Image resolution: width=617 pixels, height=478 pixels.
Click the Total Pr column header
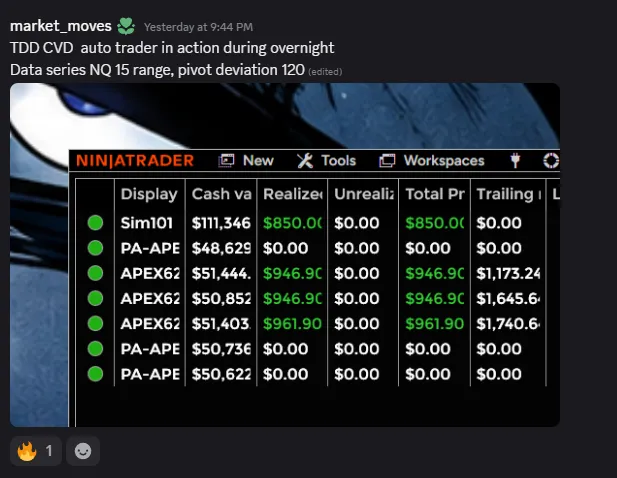[435, 194]
